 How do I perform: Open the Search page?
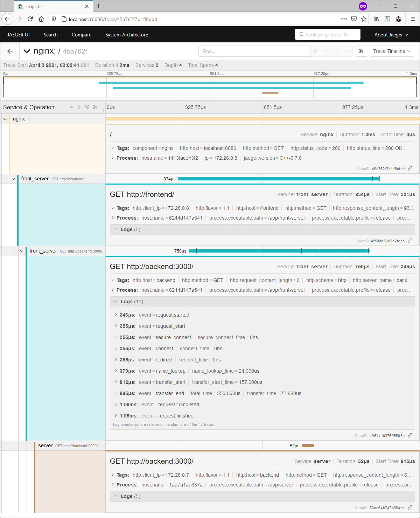click(51, 35)
